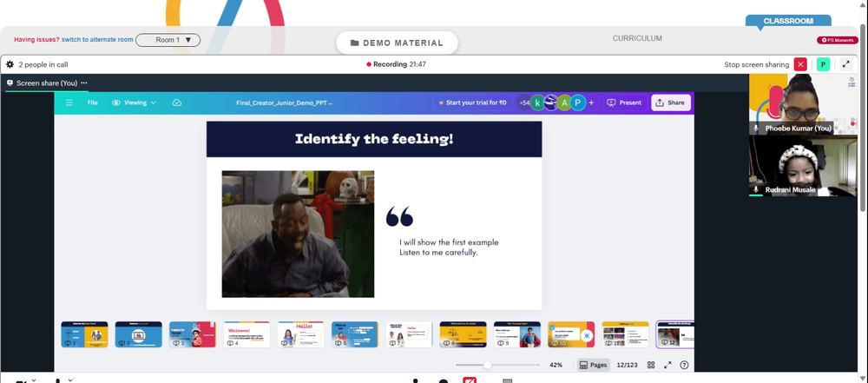Expand the call to full screen
The width and height of the screenshot is (868, 383).
point(845,64)
